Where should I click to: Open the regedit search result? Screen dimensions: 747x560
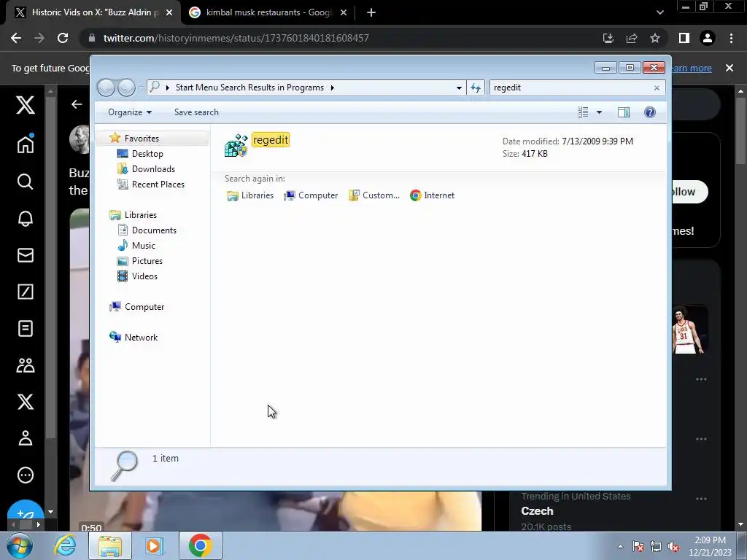271,140
